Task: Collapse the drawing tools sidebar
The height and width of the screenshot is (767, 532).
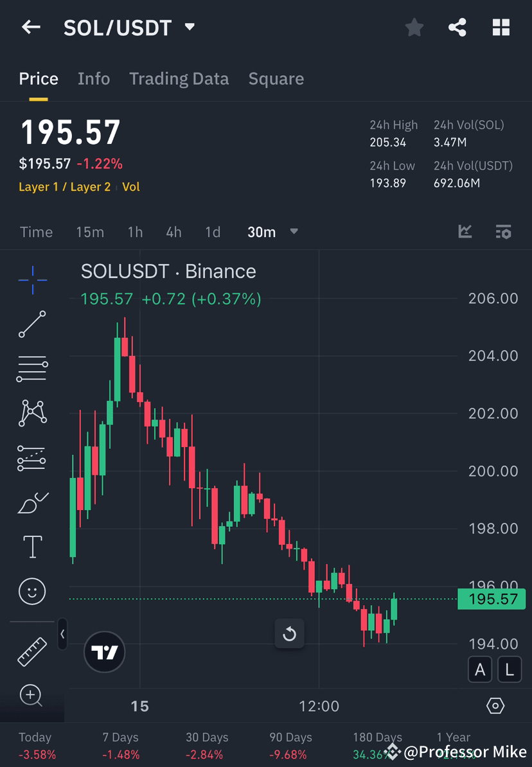Action: [x=62, y=635]
